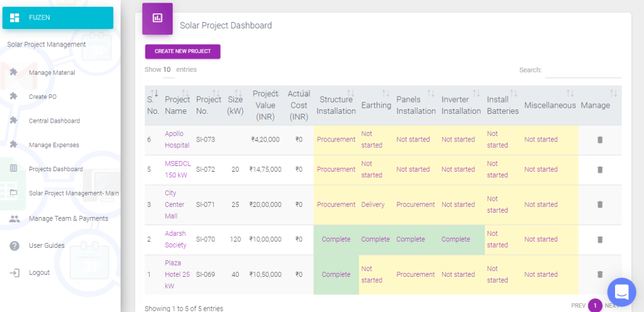Click the FUZEN dashboard grid icon
Screen dimensions: 644x312
(15, 18)
